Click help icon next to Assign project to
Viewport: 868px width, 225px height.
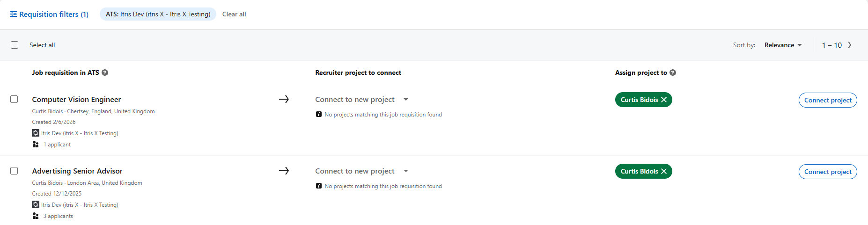tap(673, 73)
